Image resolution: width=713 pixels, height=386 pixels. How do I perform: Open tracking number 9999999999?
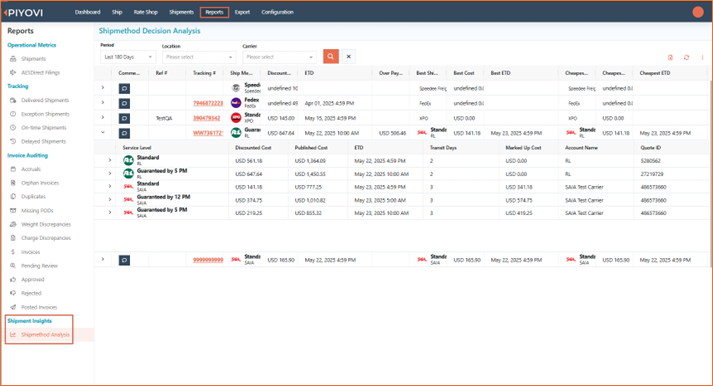coord(208,260)
